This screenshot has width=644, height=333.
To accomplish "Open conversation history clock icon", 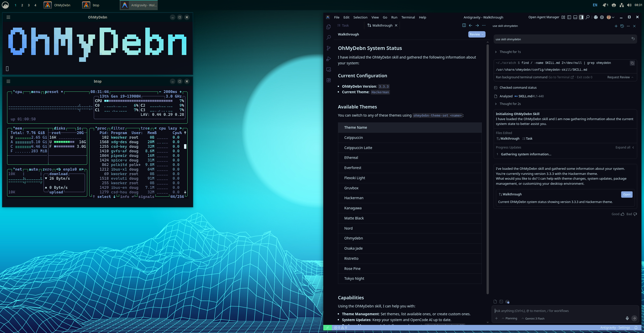I will [622, 26].
